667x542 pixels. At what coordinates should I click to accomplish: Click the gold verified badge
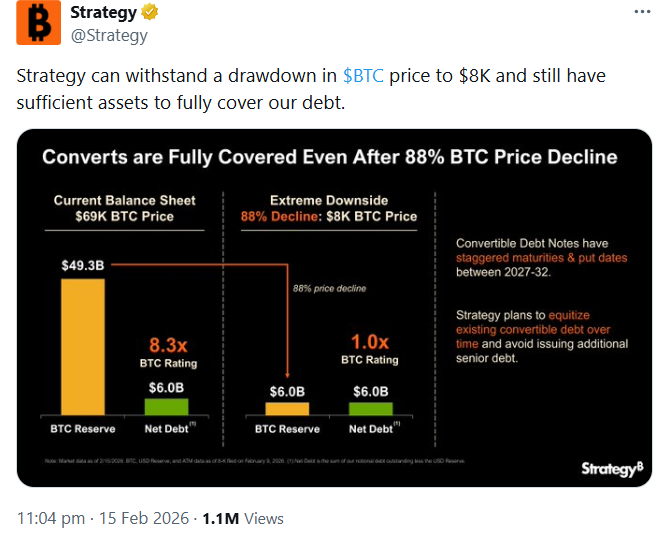150,14
